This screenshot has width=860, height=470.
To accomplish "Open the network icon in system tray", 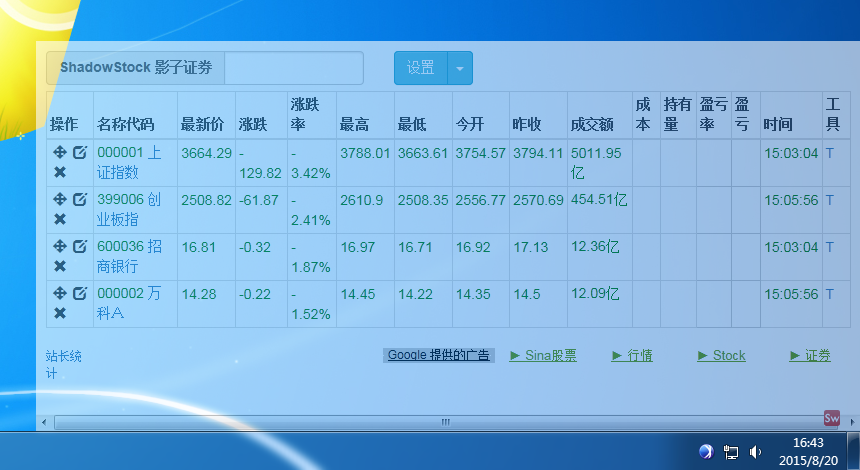I will [x=731, y=452].
